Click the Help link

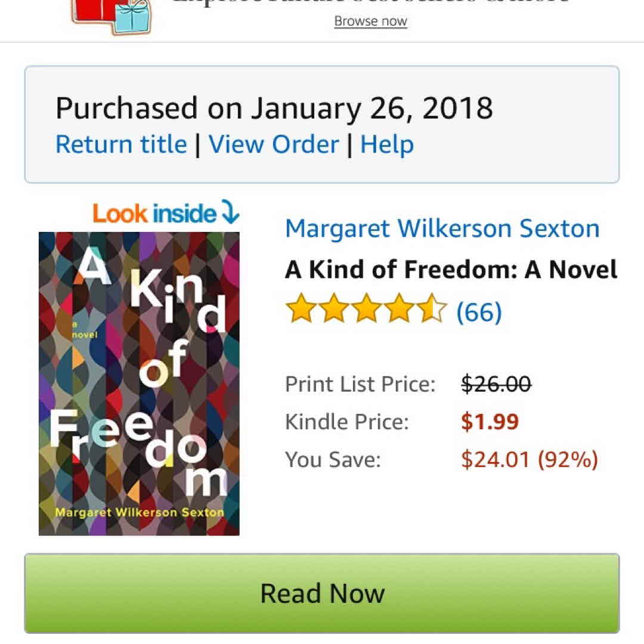pyautogui.click(x=387, y=144)
